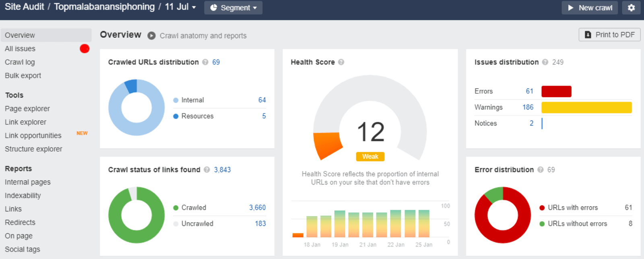Click the Error distribution red donut chart
Viewport: 644px width, 259px height.
point(503,215)
